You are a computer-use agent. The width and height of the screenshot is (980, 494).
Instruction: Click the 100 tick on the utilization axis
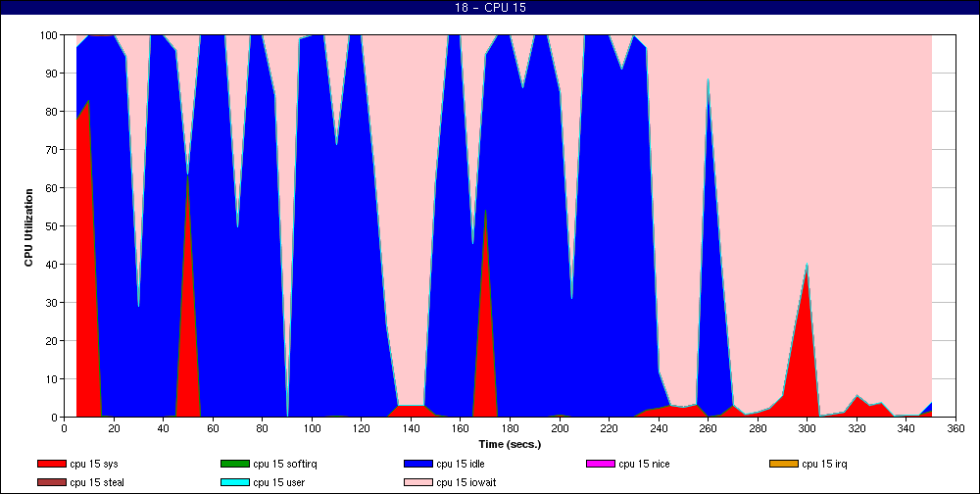pyautogui.click(x=47, y=35)
